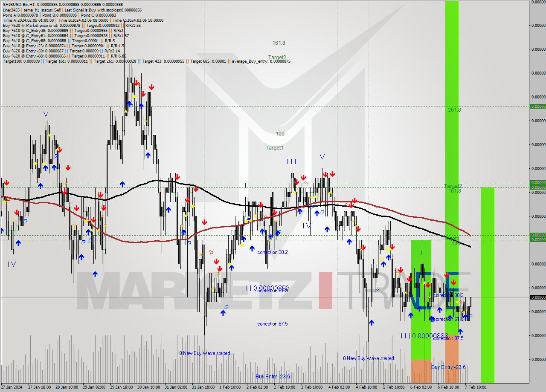Select the 'Buy %20 @ Entry -50' line

tap(61, 51)
